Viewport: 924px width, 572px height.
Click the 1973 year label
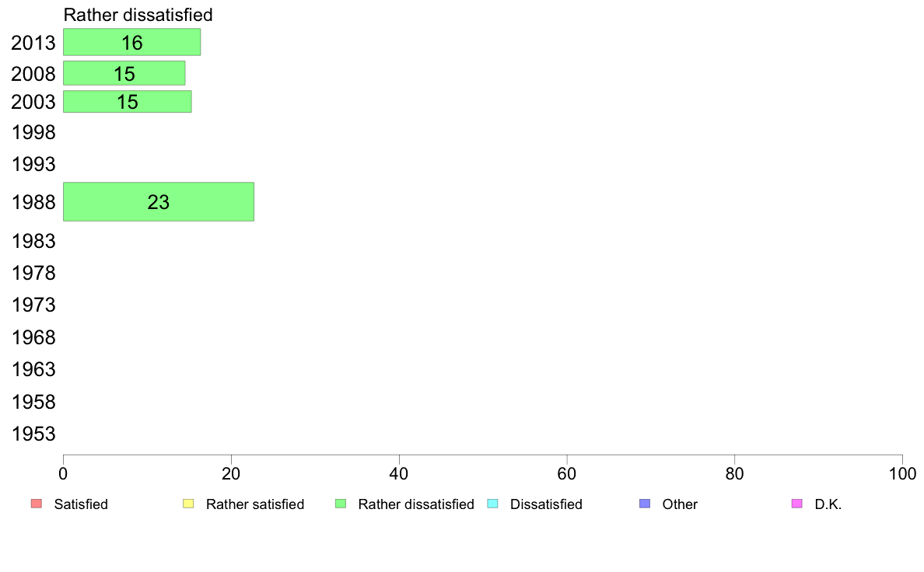(x=33, y=305)
